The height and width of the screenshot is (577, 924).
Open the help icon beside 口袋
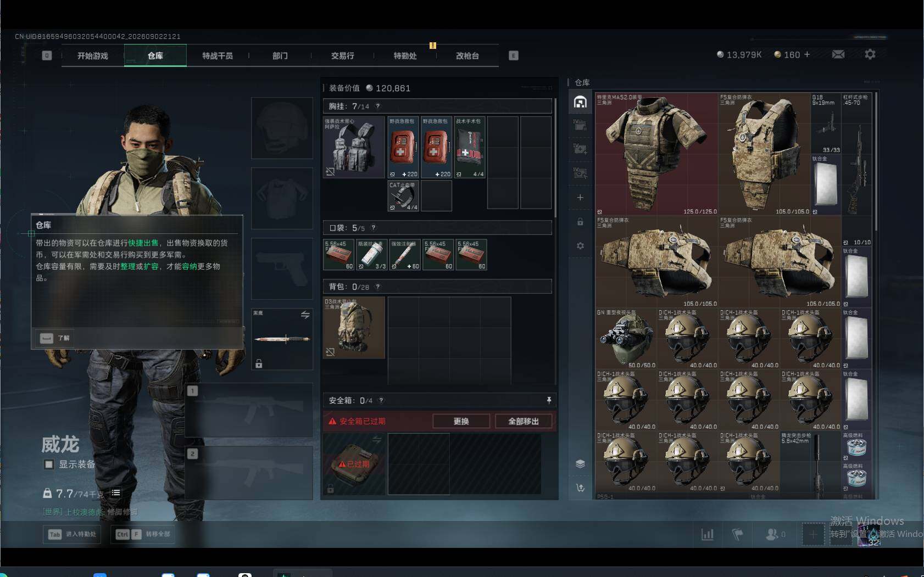(x=374, y=228)
